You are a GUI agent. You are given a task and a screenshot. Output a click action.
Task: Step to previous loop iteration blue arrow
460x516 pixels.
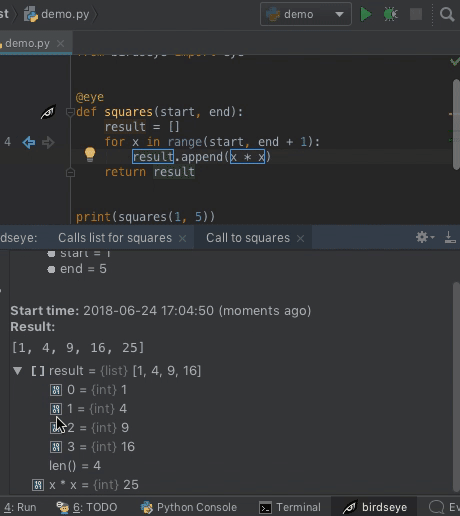point(29,143)
